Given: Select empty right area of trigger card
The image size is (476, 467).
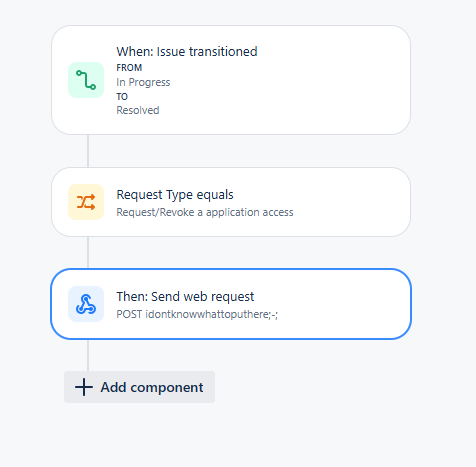Looking at the screenshot, I should tap(333, 80).
